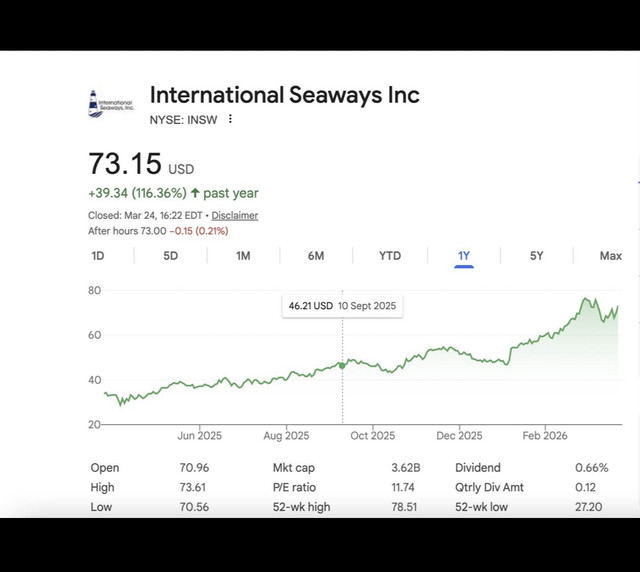Select the Max time range

(x=610, y=256)
